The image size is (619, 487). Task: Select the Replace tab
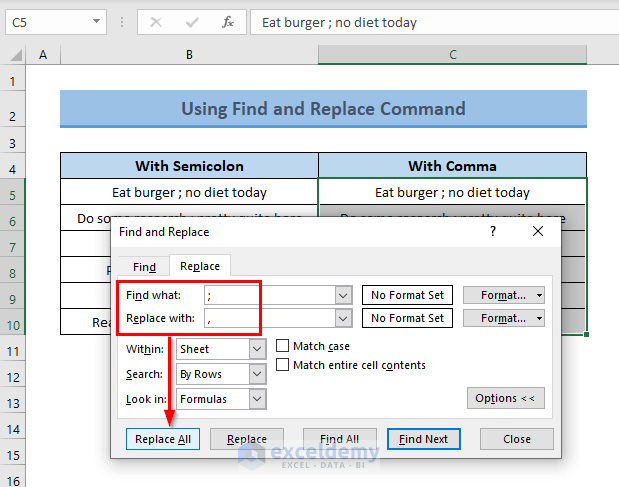200,266
